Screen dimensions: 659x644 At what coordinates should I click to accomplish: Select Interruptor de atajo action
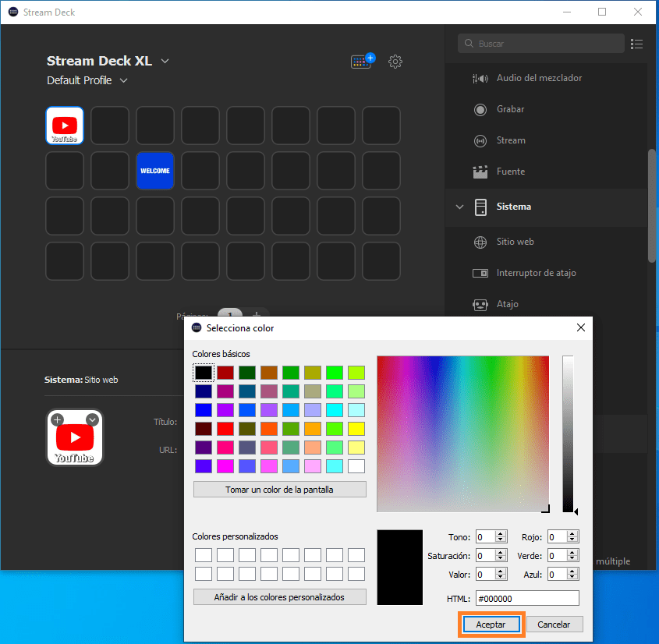point(536,273)
